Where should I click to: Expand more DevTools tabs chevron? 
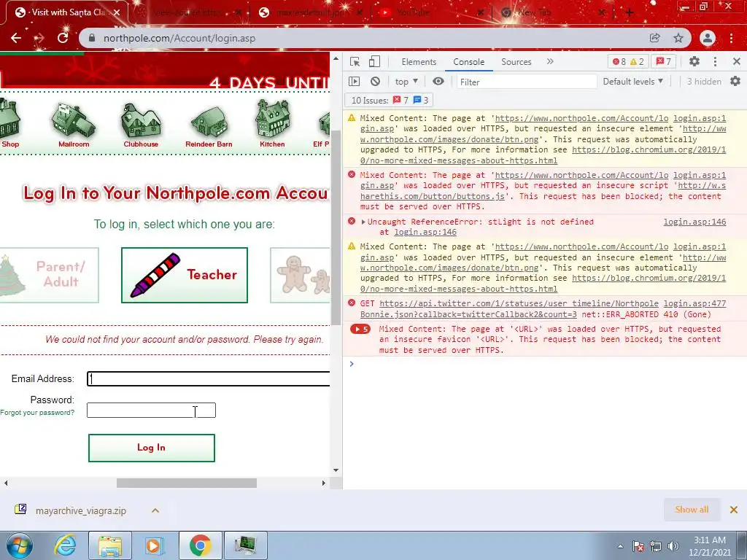click(550, 61)
